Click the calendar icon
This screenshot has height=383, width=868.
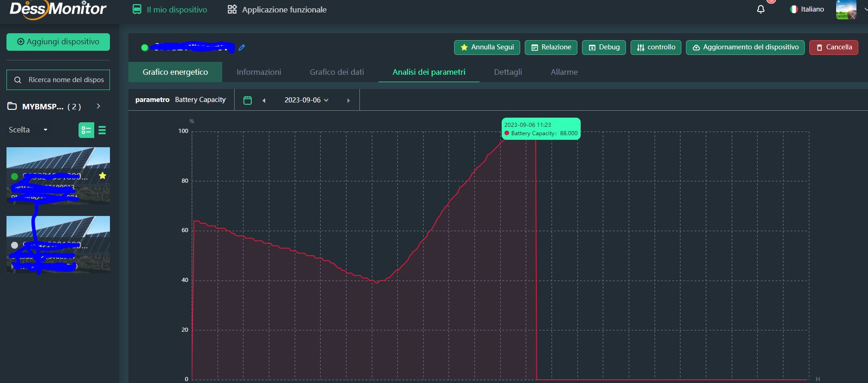pos(248,100)
